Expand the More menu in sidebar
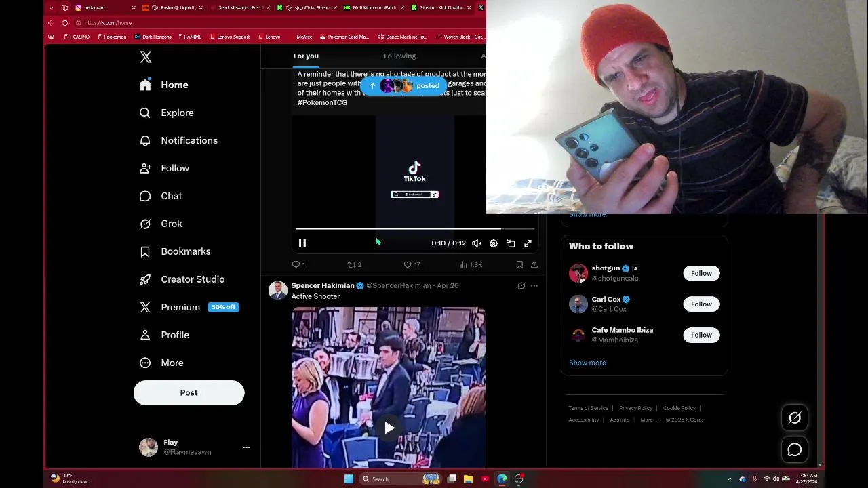This screenshot has width=868, height=488. point(161,363)
